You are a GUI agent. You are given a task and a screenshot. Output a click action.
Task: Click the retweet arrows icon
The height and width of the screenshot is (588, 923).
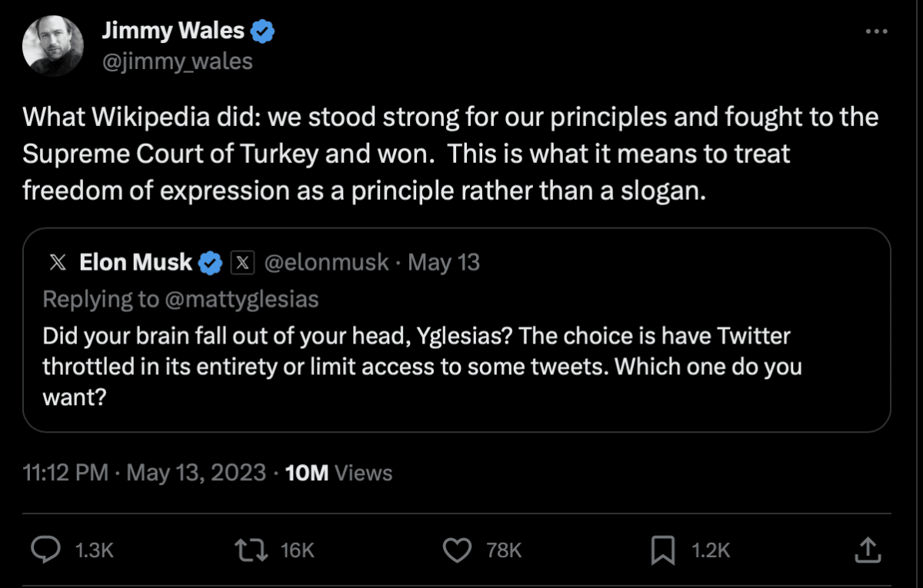pos(252,549)
